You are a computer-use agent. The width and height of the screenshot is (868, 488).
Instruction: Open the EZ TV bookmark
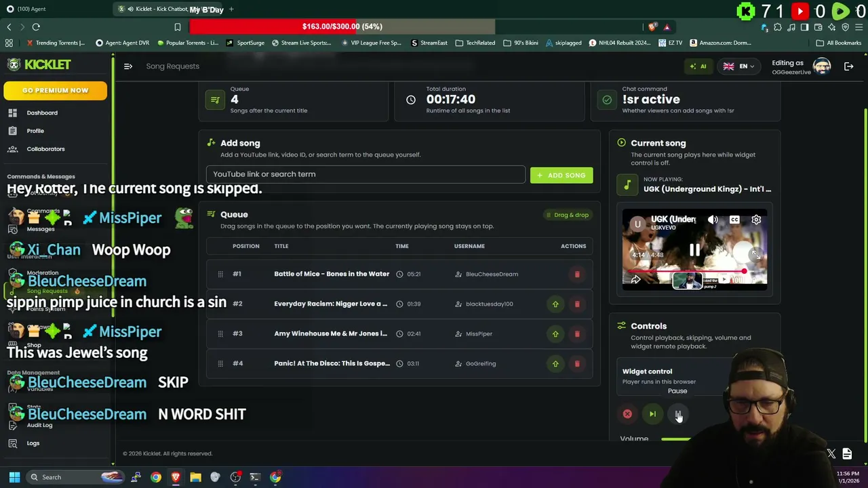[670, 43]
